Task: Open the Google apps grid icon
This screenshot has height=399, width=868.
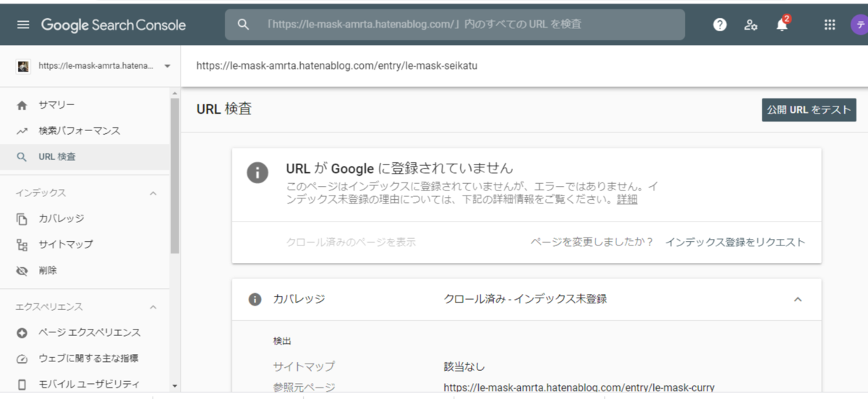Action: point(830,25)
